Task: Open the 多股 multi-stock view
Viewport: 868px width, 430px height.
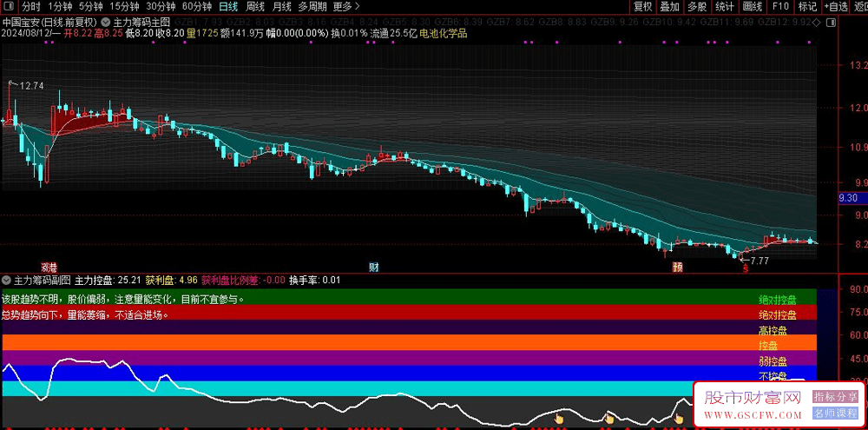Action: coord(697,7)
